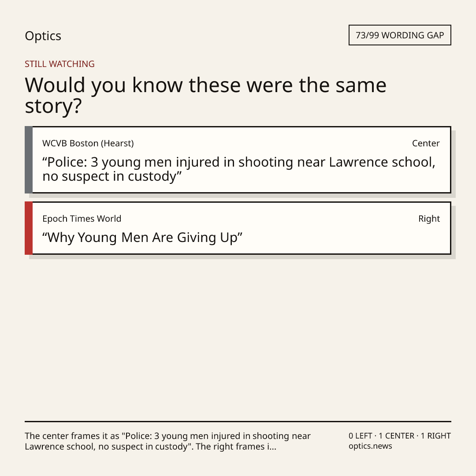The height and width of the screenshot is (476, 476).
Task: Select the STILL WATCHING label
Action: pos(59,64)
